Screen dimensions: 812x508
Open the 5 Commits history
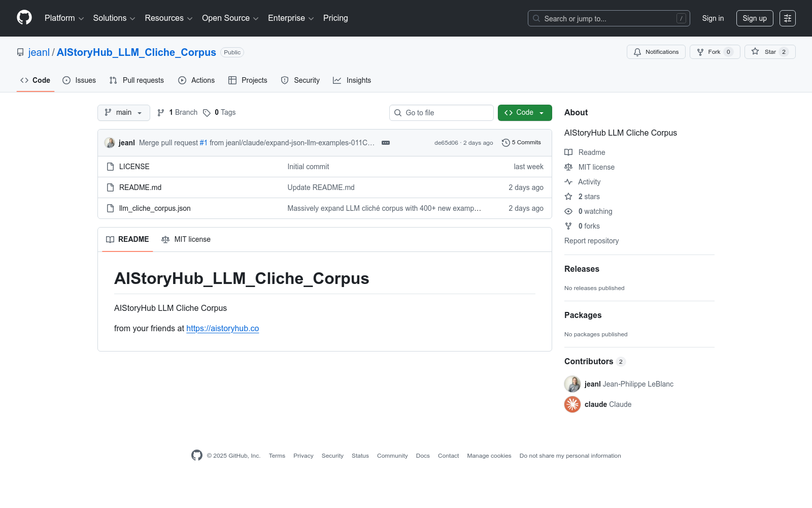[521, 143]
